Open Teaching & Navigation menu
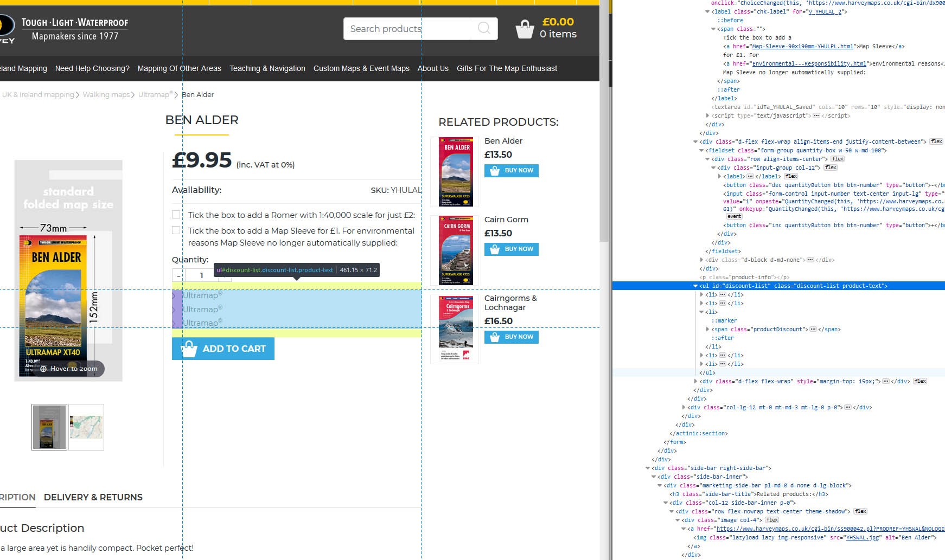The image size is (945, 560). (267, 68)
